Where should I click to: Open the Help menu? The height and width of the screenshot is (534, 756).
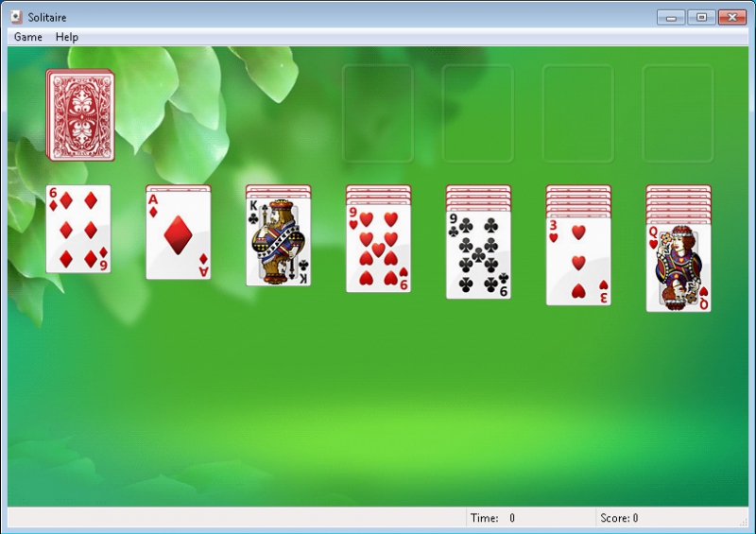[67, 37]
